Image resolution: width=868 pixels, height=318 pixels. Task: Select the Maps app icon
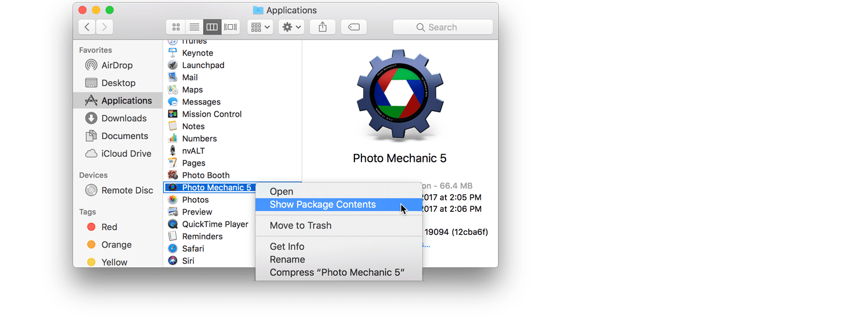pos(173,89)
